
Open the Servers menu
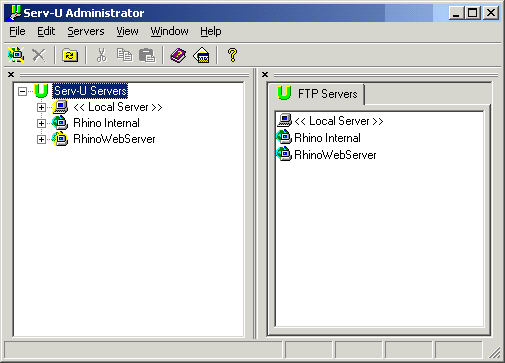[86, 31]
